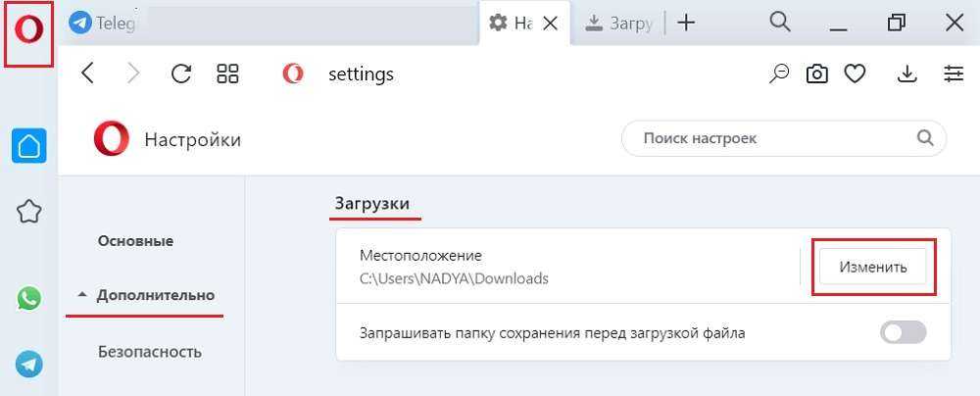Enable asking for save folder before download
This screenshot has width=980, height=396.
[x=903, y=333]
